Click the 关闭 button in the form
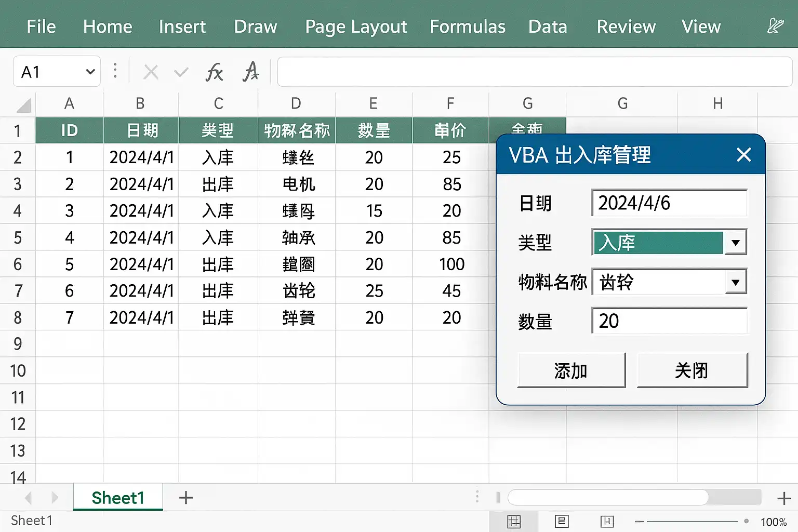The width and height of the screenshot is (798, 532). point(691,370)
